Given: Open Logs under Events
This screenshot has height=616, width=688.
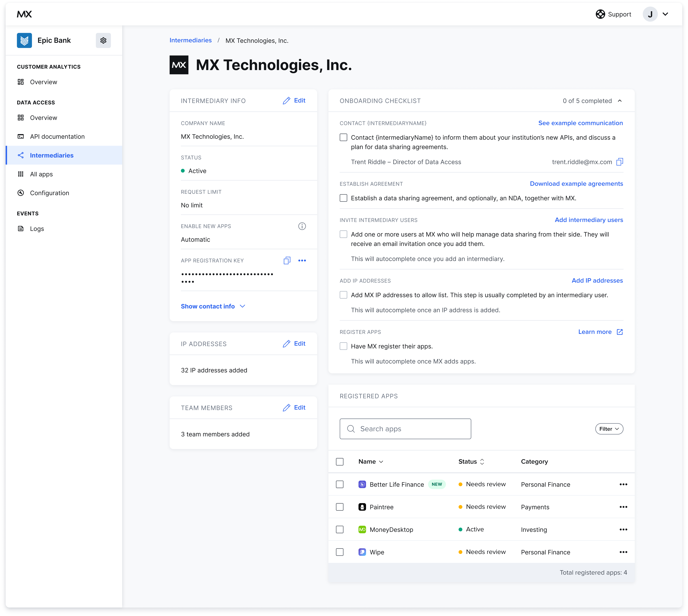Looking at the screenshot, I should pos(37,229).
